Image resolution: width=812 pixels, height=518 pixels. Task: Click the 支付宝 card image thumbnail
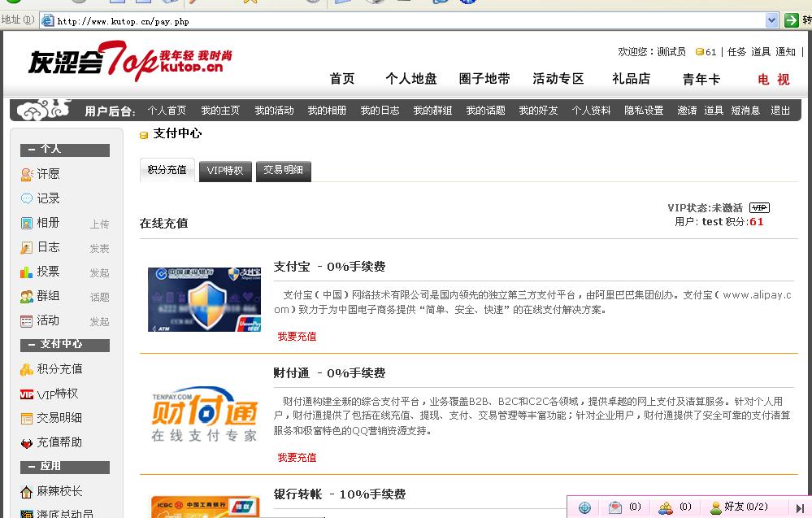tap(205, 299)
